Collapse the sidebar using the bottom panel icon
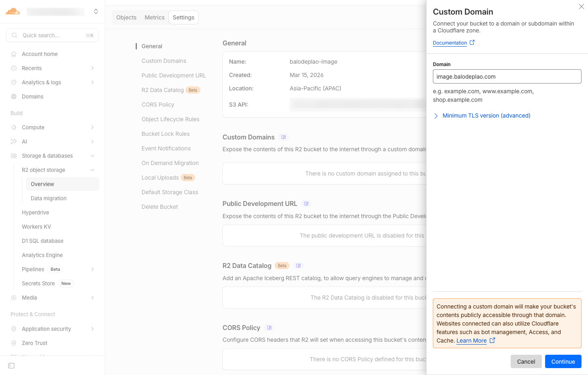This screenshot has width=588, height=375. coord(11,366)
